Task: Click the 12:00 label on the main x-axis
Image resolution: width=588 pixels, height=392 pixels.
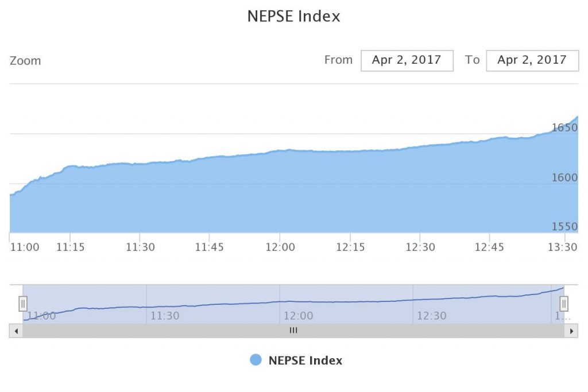Action: pos(280,247)
